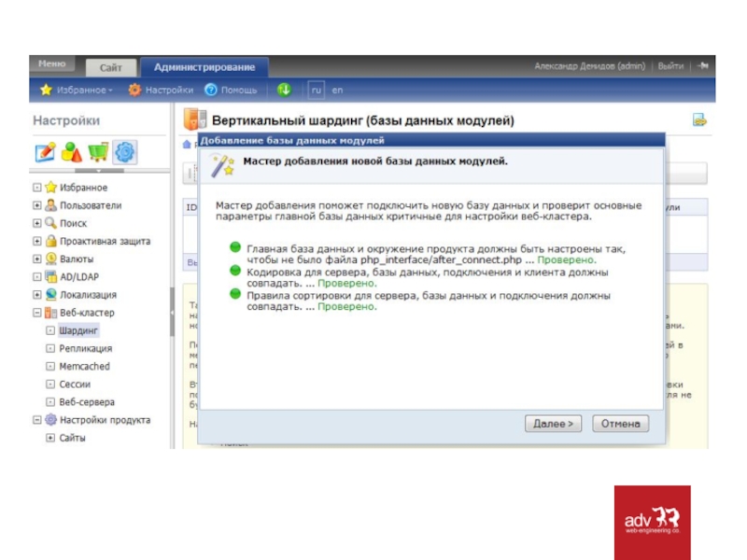This screenshot has width=747, height=560.
Task: Switch language to en
Action: 337,90
